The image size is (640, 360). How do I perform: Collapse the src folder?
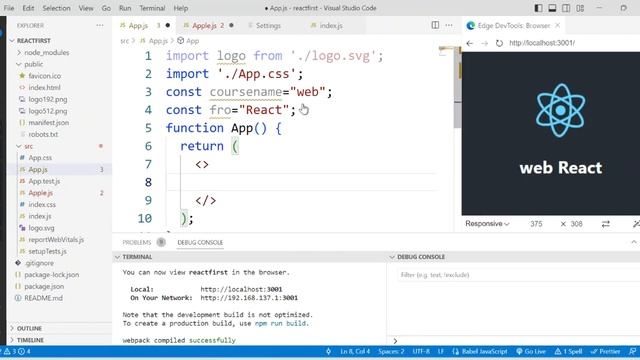point(28,146)
